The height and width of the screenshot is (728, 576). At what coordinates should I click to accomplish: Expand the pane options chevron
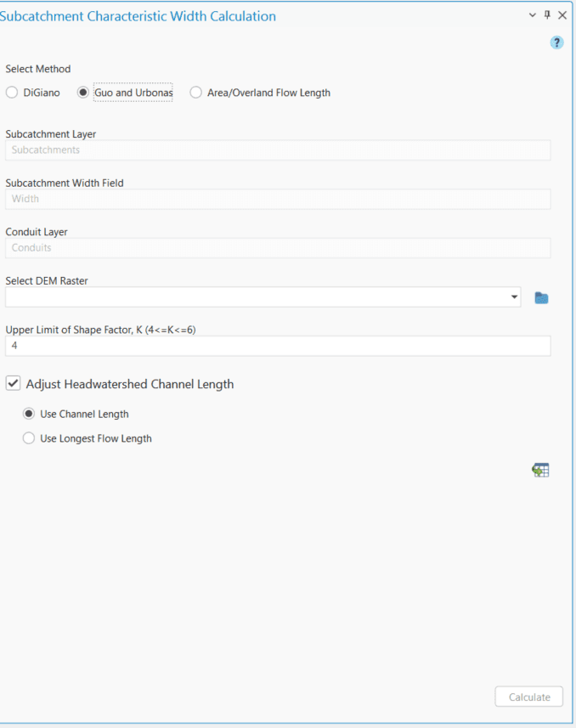pos(530,14)
